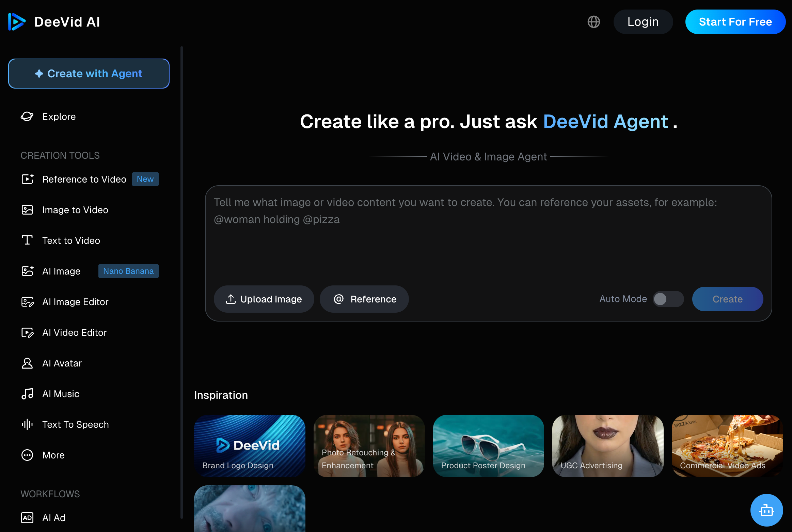Click Create with Agent button
Image resolution: width=792 pixels, height=532 pixels.
(89, 74)
